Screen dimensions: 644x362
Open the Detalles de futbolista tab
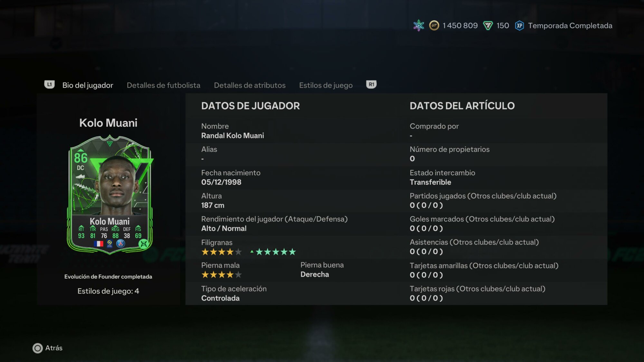point(164,85)
